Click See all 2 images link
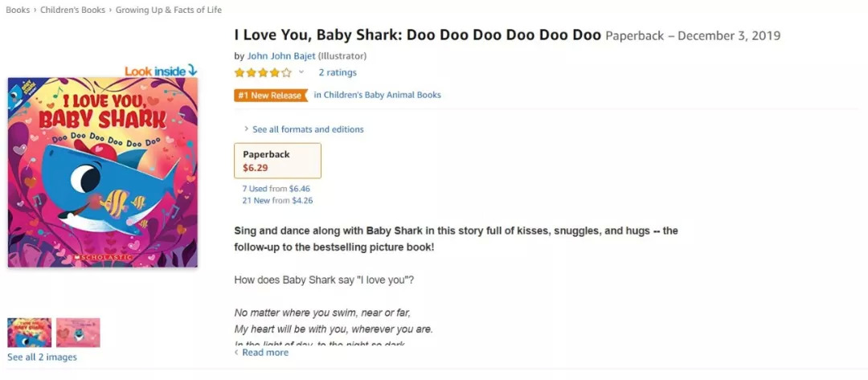The width and height of the screenshot is (868, 380). (x=42, y=357)
